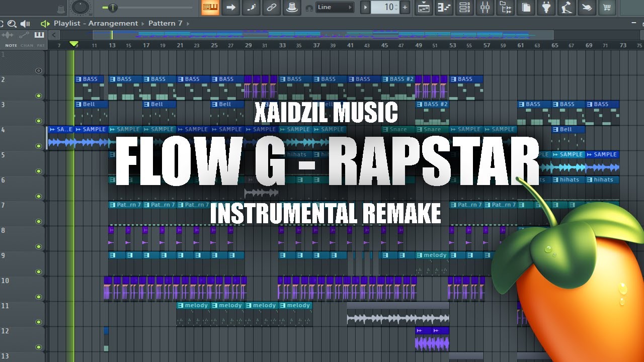This screenshot has height=362, width=644.
Task: Open the Channel rack icon
Action: tap(464, 7)
